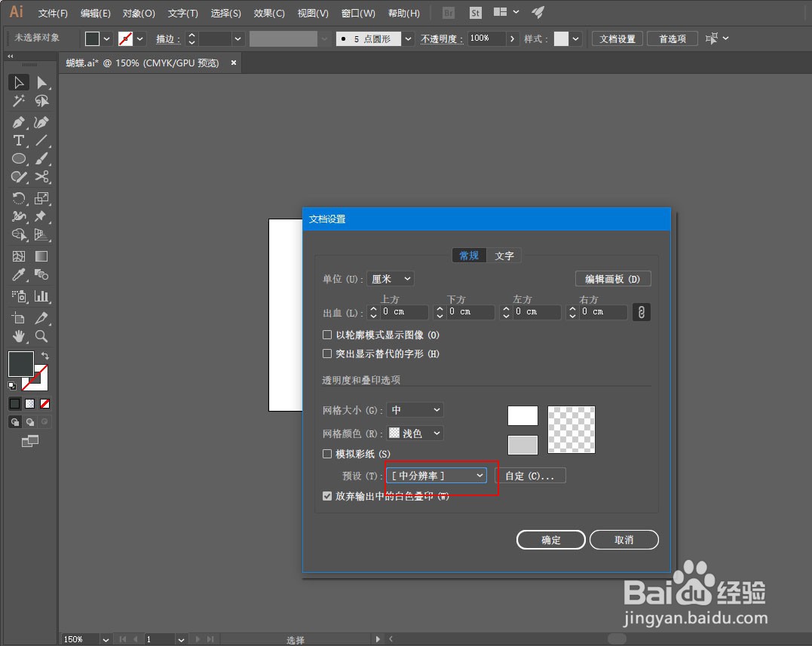Viewport: 812px width, 646px height.
Task: Open the 150% zoom level dropdown
Action: (x=106, y=640)
